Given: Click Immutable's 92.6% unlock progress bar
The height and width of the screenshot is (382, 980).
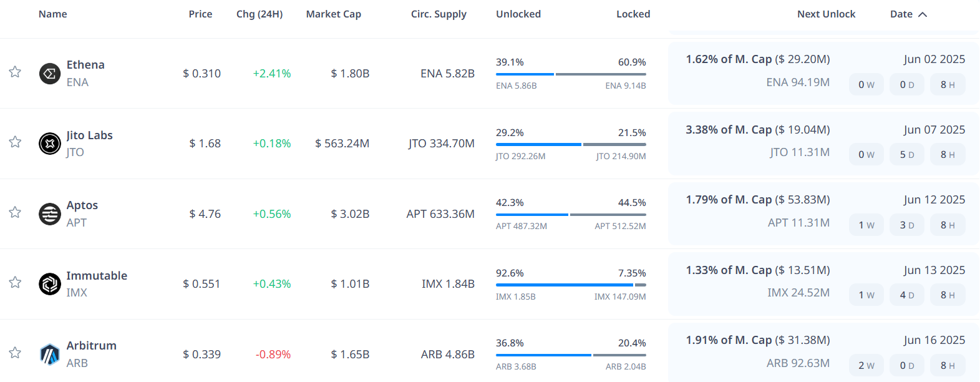Looking at the screenshot, I should pyautogui.click(x=555, y=285).
